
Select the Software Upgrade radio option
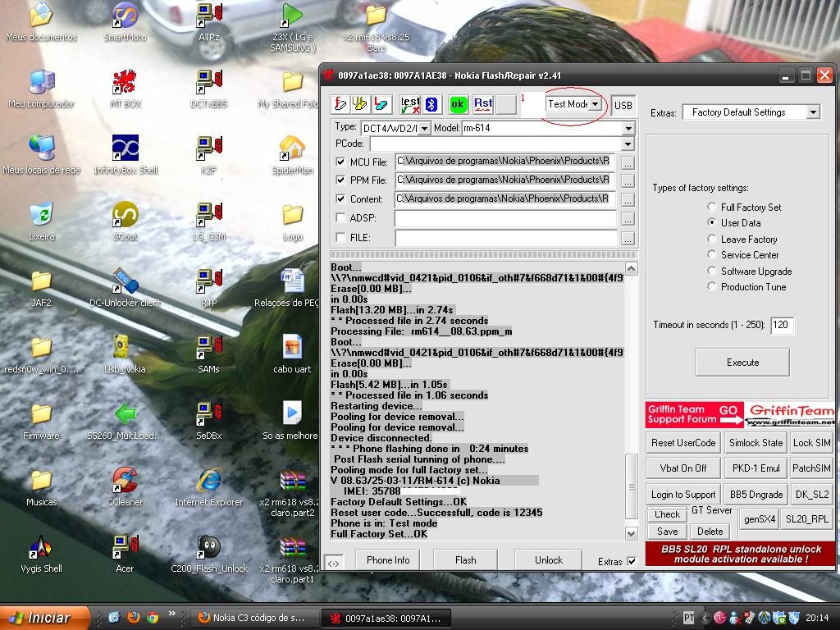pyautogui.click(x=712, y=271)
